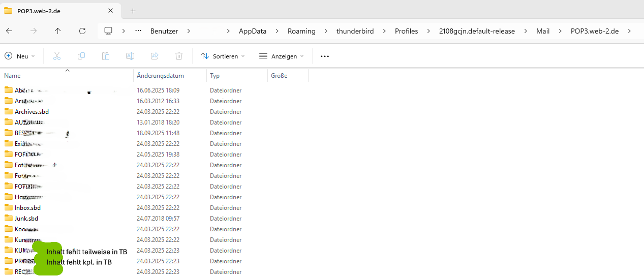Select the Archives.sbd folder
Screen dimensions: 644x276
(x=32, y=112)
